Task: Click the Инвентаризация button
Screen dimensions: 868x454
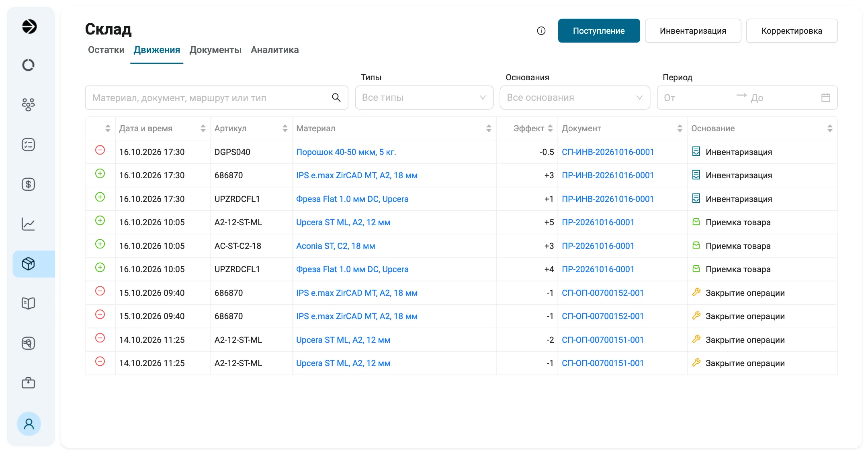Action: tap(693, 31)
